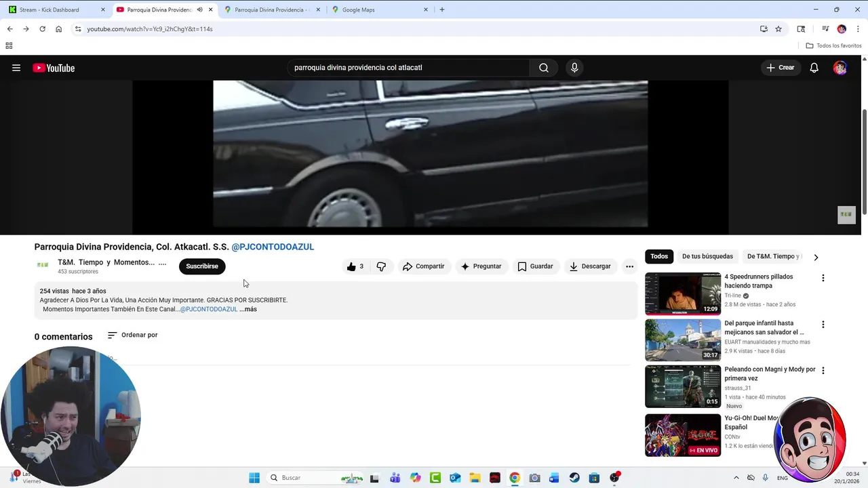Open the YouTube account avatar menu
Image resolution: width=868 pixels, height=488 pixels.
(840, 68)
